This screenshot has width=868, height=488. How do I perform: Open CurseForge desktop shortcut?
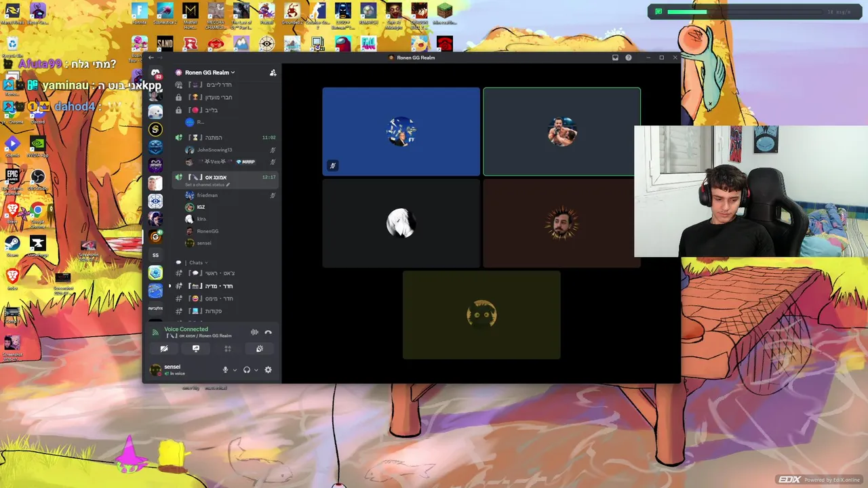pyautogui.click(x=37, y=246)
